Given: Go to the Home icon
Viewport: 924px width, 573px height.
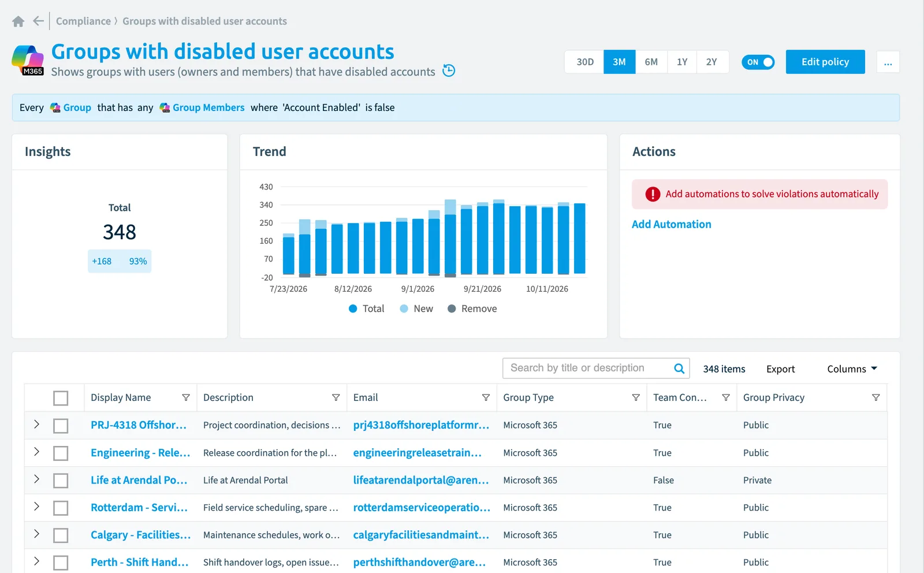Looking at the screenshot, I should coord(18,21).
